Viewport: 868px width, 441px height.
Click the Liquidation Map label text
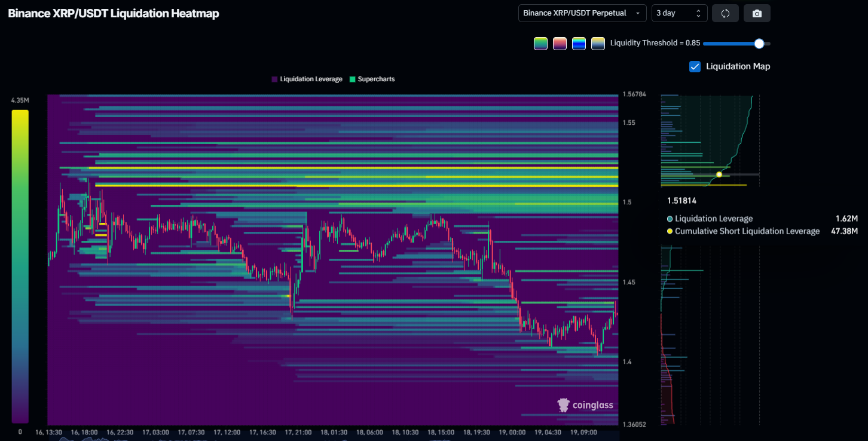point(738,66)
